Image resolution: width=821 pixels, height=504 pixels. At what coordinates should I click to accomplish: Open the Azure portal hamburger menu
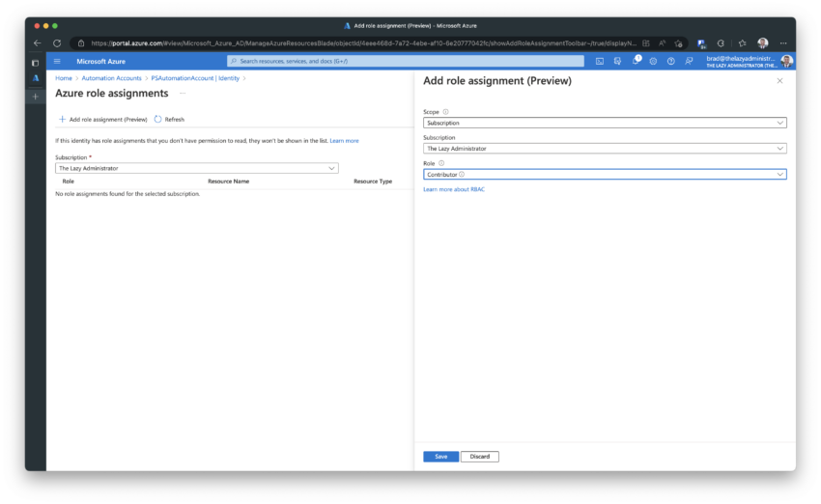[57, 61]
